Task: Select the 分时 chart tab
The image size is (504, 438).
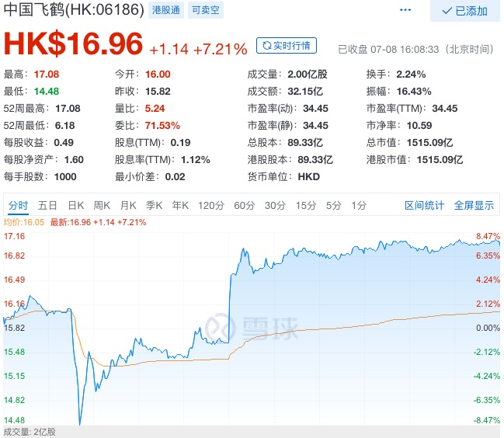Action: pos(18,205)
